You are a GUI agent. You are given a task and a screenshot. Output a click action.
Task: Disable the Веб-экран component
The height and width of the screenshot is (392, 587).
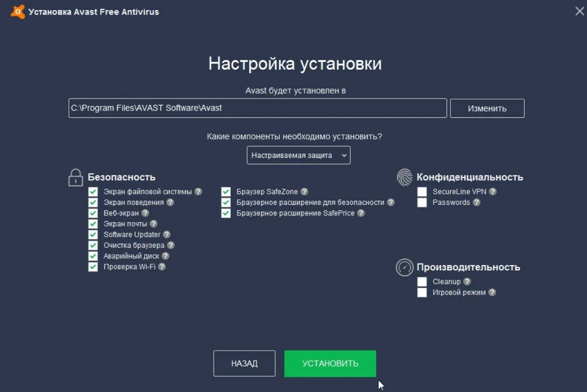click(x=93, y=213)
